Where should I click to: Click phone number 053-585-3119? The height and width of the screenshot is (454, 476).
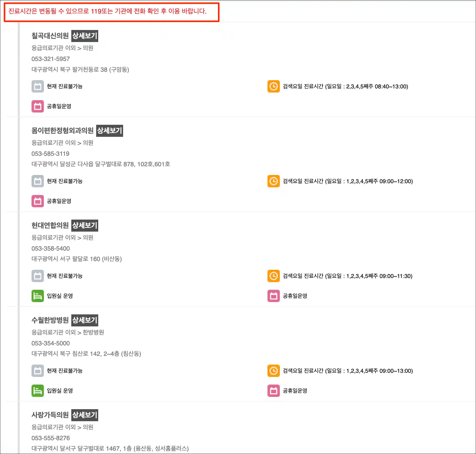50,154
